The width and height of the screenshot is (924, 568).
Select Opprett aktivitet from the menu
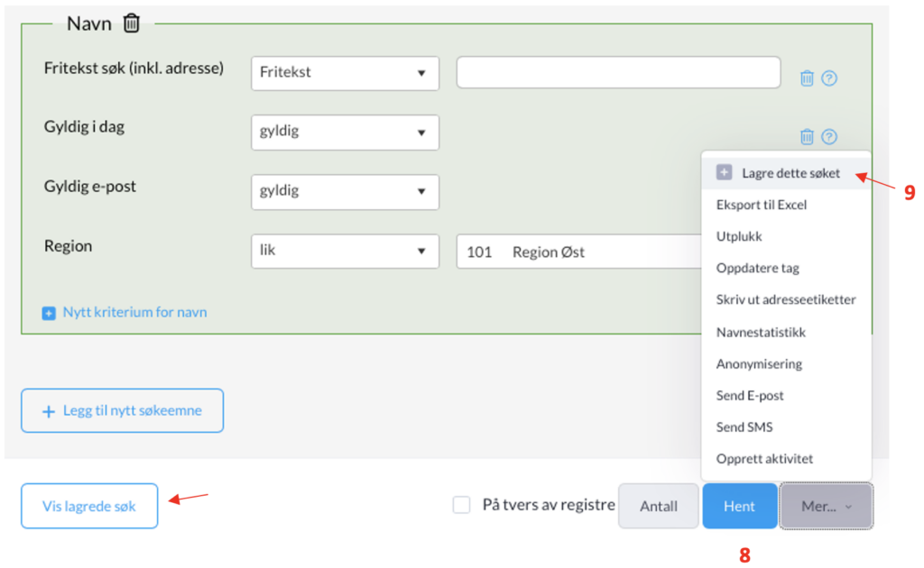pyautogui.click(x=764, y=459)
